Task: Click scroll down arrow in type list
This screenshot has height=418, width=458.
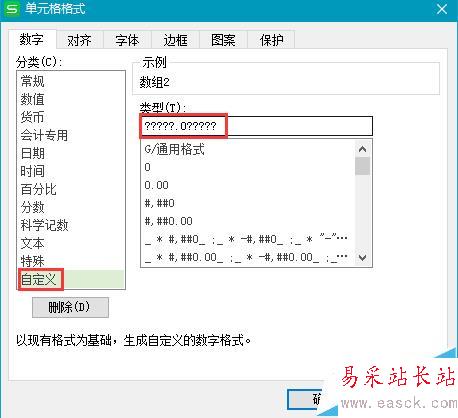Action: pos(363,257)
